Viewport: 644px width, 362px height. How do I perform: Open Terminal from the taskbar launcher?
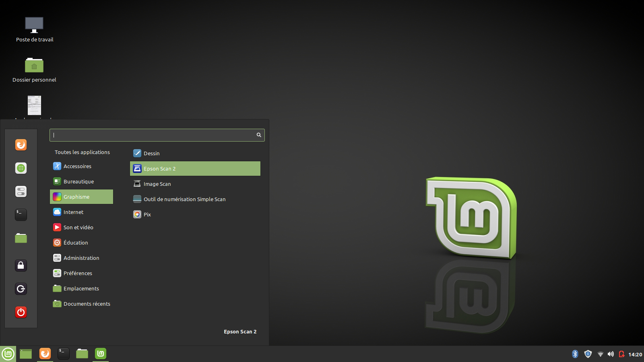[64, 354]
